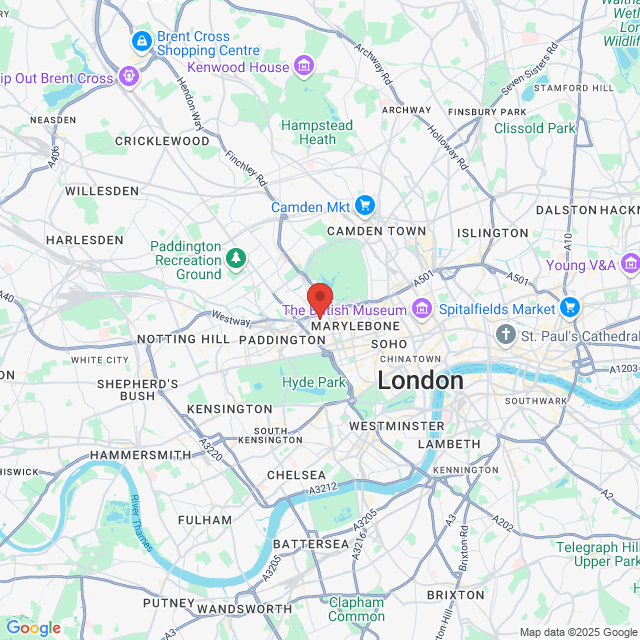Select the Paddington Recreation Ground tree icon

click(236, 259)
